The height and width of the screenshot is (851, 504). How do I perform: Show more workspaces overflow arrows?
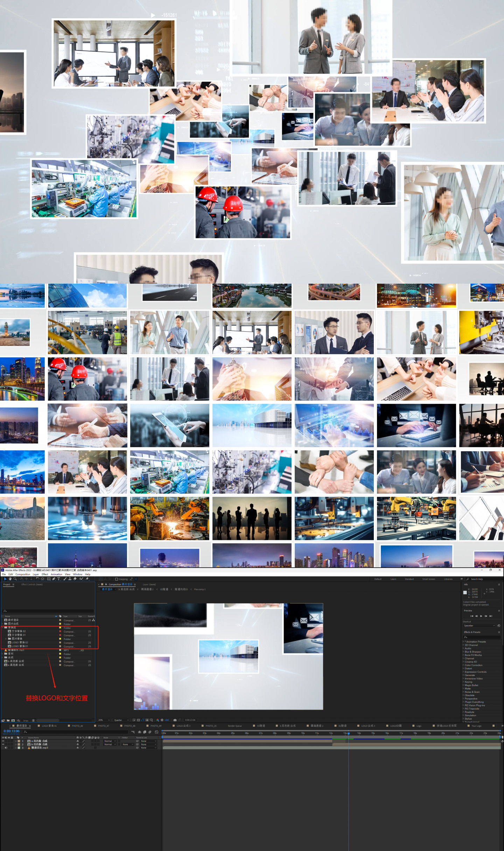pos(461,579)
